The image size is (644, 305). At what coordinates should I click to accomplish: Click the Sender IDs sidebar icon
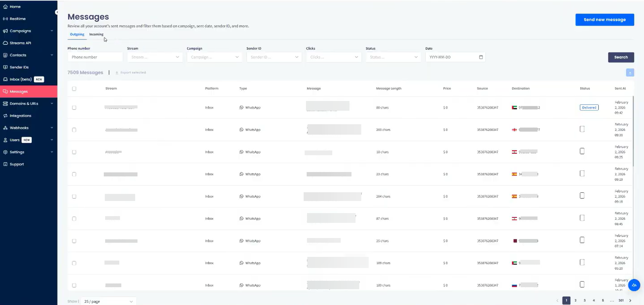coord(5,67)
